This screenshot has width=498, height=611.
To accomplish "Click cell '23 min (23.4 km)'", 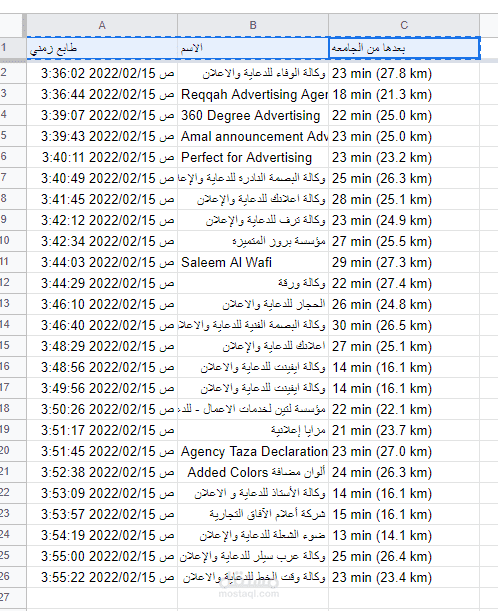I will [x=404, y=577].
